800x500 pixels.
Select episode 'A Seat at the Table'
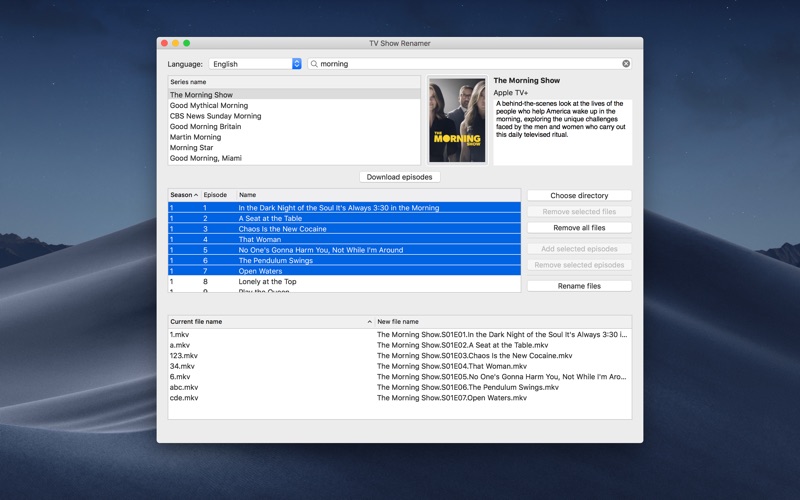tap(344, 218)
